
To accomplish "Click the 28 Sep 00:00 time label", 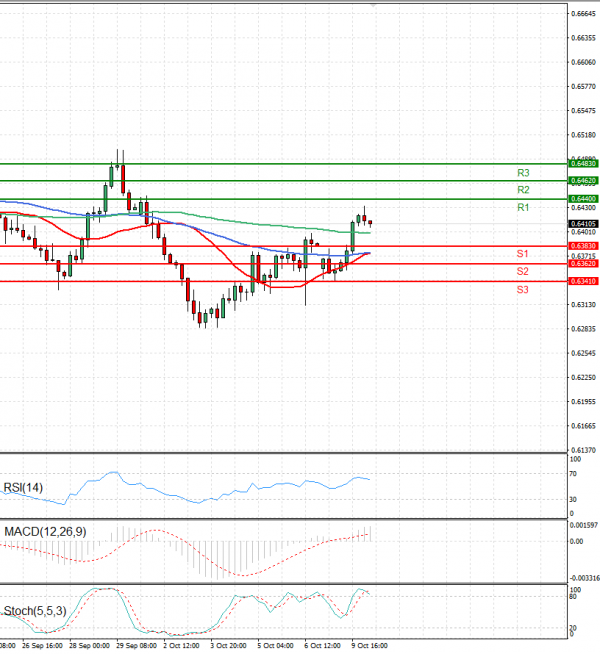I will click(x=90, y=646).
